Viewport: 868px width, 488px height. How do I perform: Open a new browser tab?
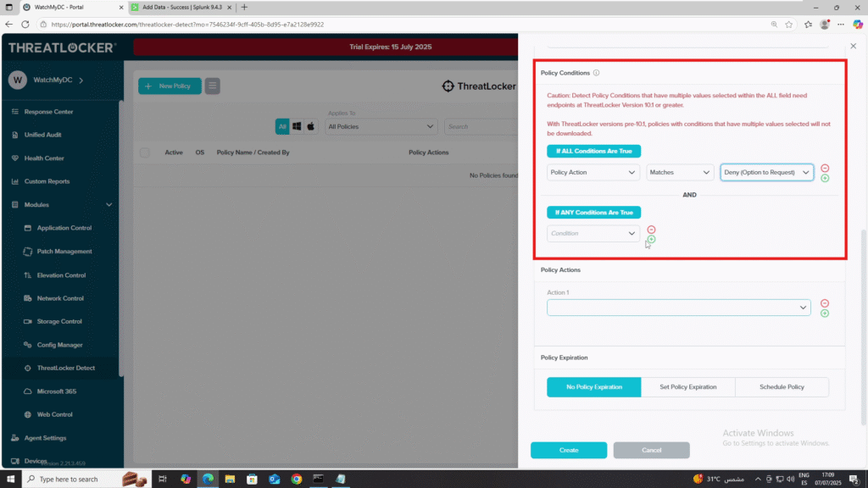point(244,7)
